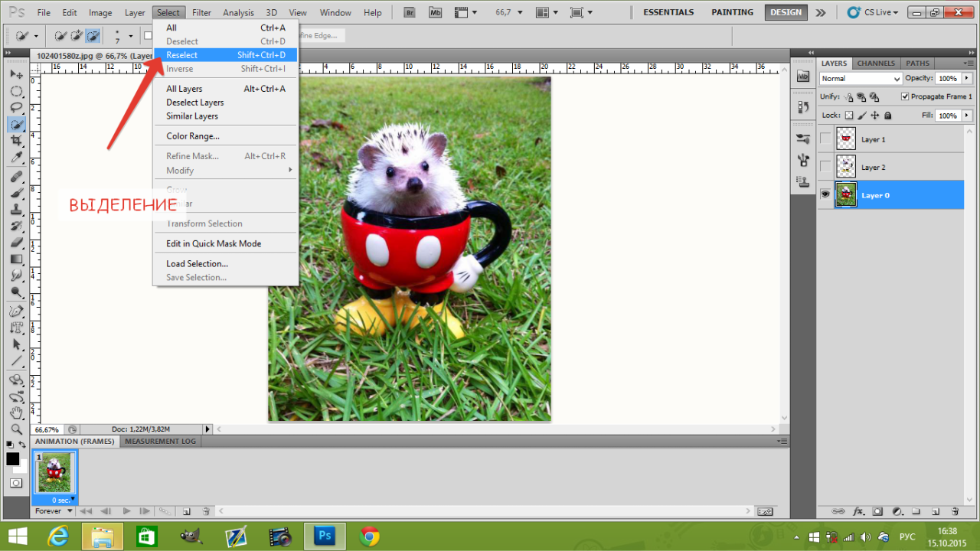Switch to the Painting workspace

point(731,12)
